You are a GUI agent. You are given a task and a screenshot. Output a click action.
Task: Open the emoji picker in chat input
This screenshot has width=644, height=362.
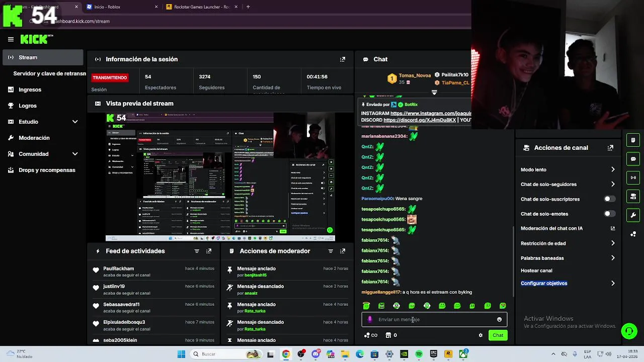(x=499, y=319)
